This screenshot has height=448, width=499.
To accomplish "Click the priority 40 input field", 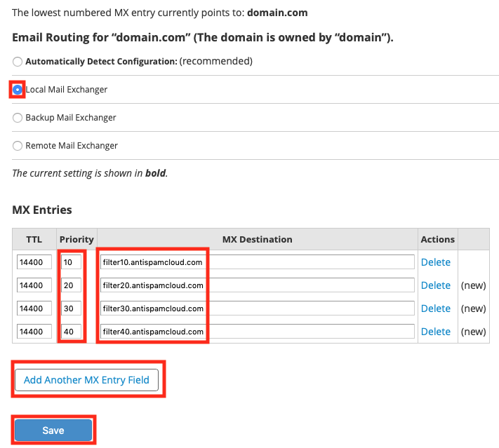I will coord(71,332).
